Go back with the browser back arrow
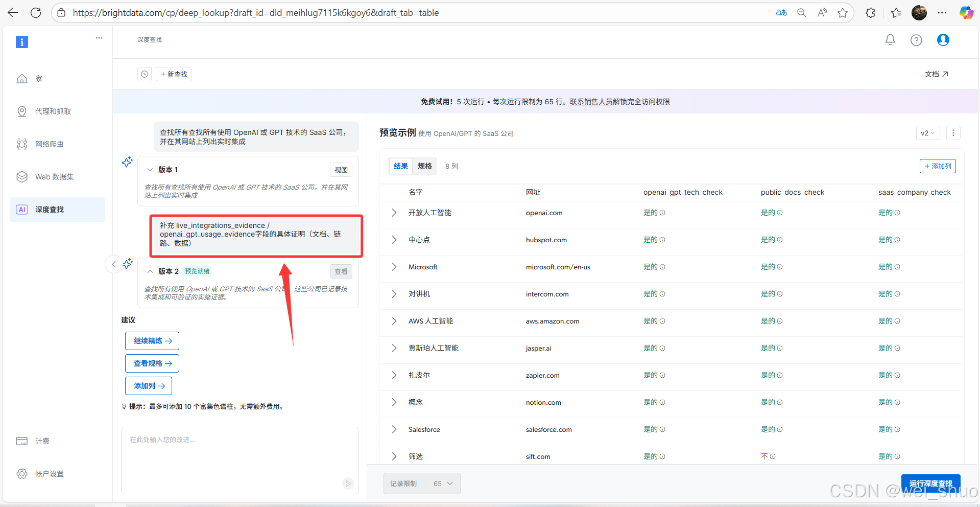This screenshot has width=980, height=507. [x=13, y=13]
